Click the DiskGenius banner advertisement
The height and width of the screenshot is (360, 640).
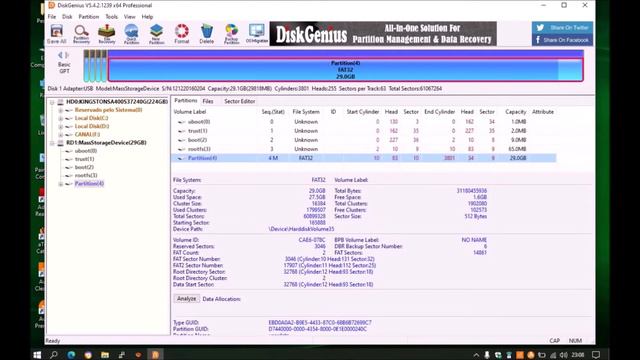[383, 33]
